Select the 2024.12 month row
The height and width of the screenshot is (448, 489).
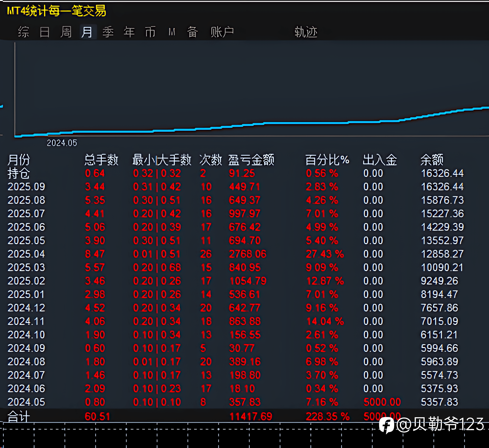pos(235,308)
